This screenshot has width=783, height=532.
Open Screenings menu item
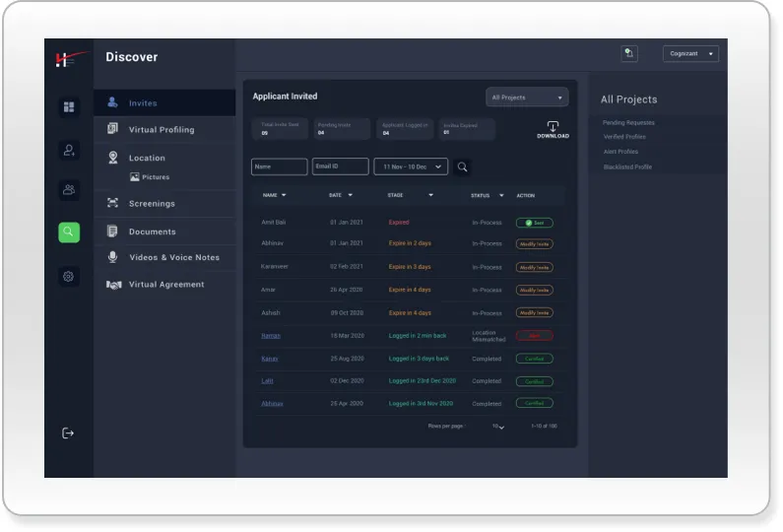pyautogui.click(x=164, y=203)
